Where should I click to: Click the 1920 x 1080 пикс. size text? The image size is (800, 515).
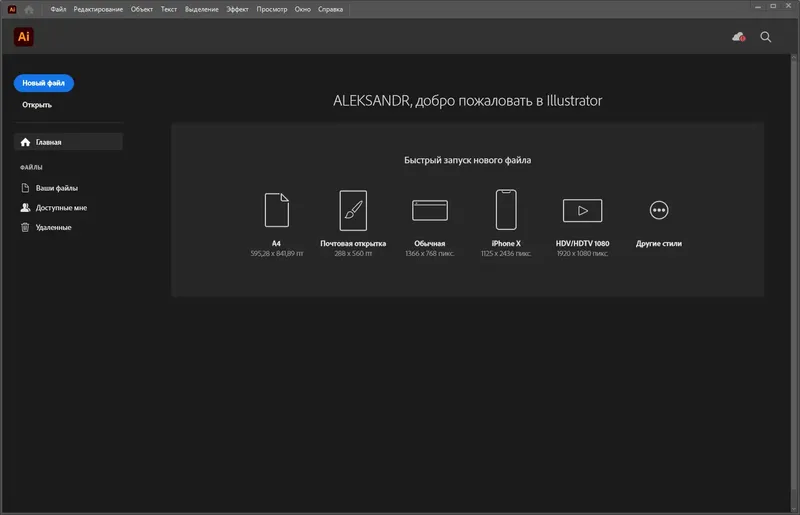[x=582, y=254]
